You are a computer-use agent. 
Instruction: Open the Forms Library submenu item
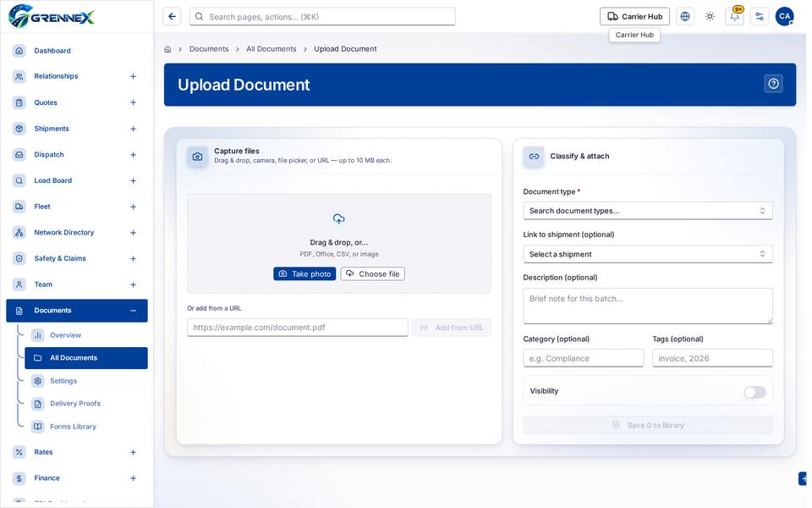pyautogui.click(x=73, y=427)
